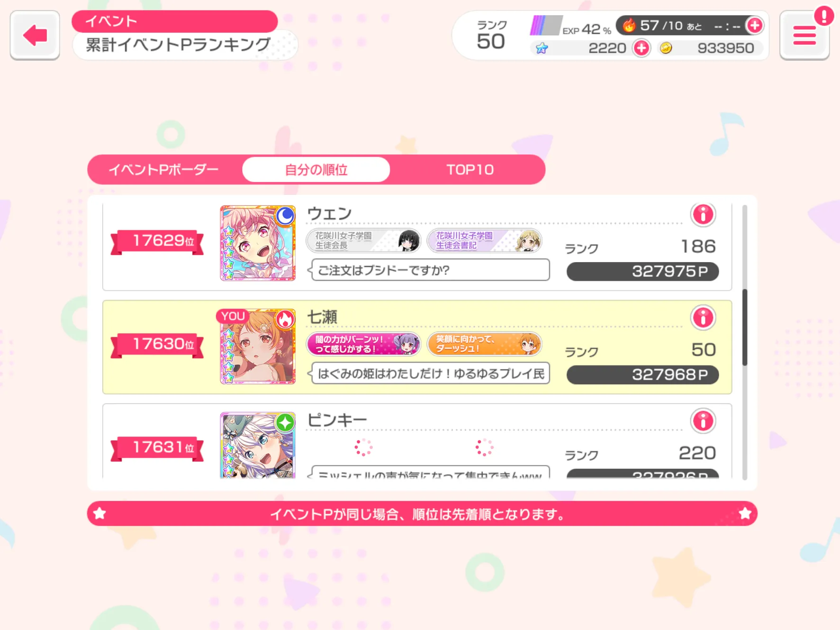Tap the 笑顔に向かって、ダーッシュ! title badge

(484, 344)
